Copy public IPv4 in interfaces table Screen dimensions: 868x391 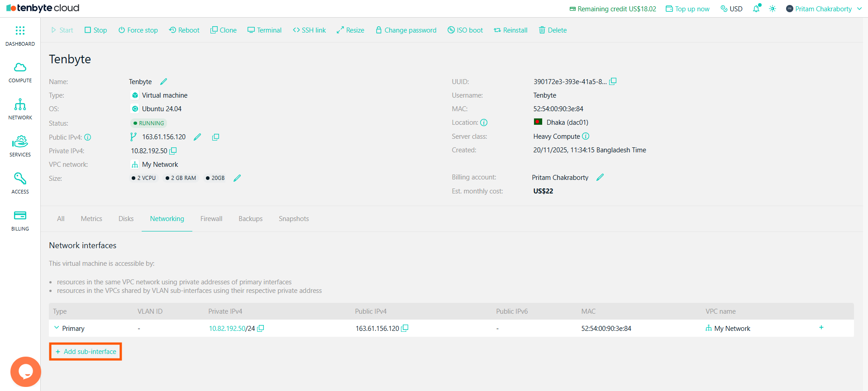coord(405,328)
